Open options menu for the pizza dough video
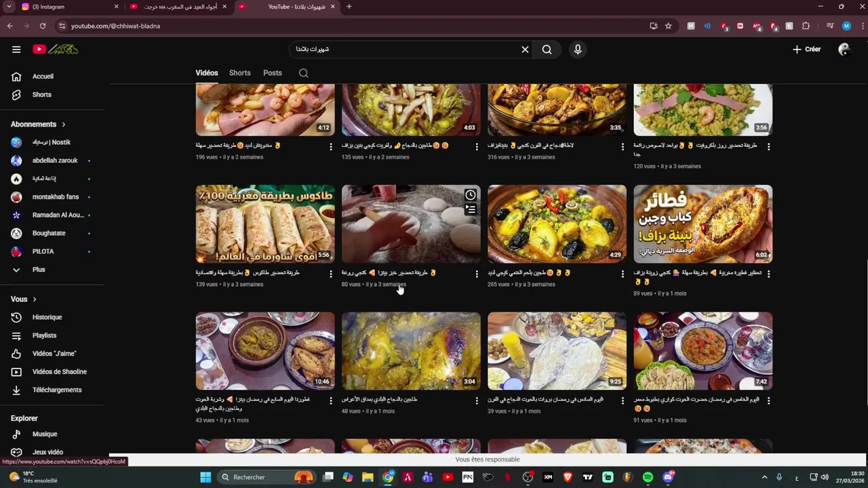Screen dimensions: 868x488 pyautogui.click(x=477, y=274)
